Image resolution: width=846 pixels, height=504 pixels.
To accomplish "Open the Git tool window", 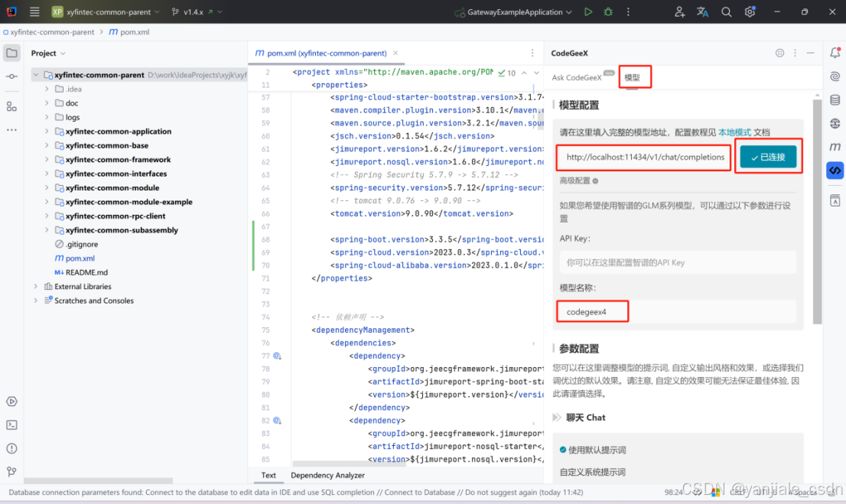I will coord(11,471).
